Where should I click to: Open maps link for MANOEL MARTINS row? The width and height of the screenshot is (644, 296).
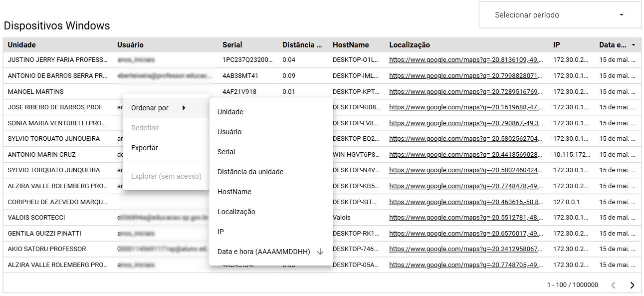pyautogui.click(x=466, y=92)
